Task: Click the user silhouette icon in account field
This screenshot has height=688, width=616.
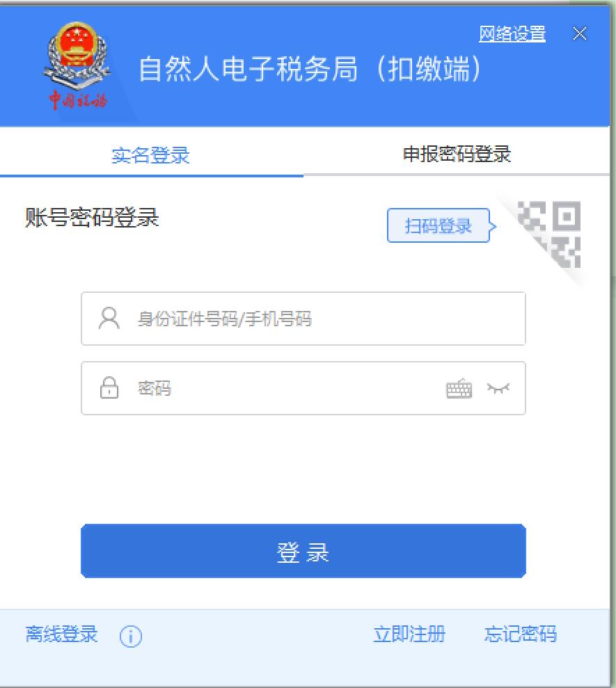Action: [x=109, y=318]
